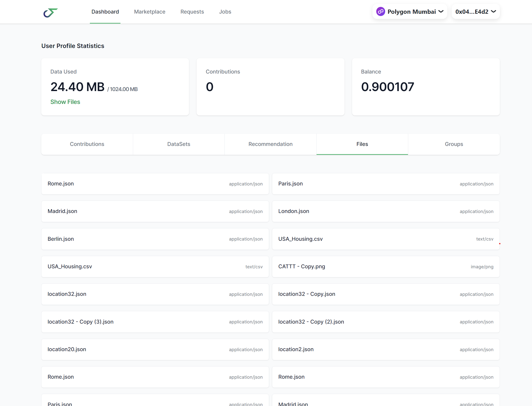The height and width of the screenshot is (406, 532).
Task: Click the site logo icon
Action: click(50, 13)
